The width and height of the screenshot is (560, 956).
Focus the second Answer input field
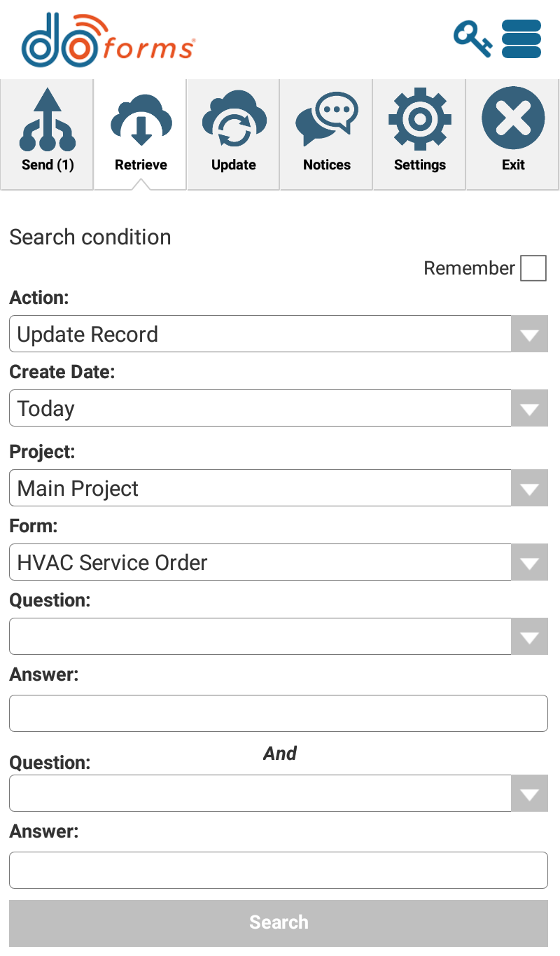point(279,871)
